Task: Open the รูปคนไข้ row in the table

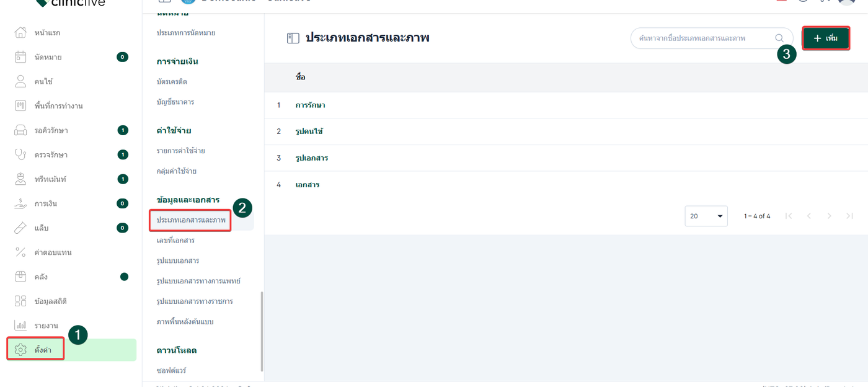Action: pos(309,131)
